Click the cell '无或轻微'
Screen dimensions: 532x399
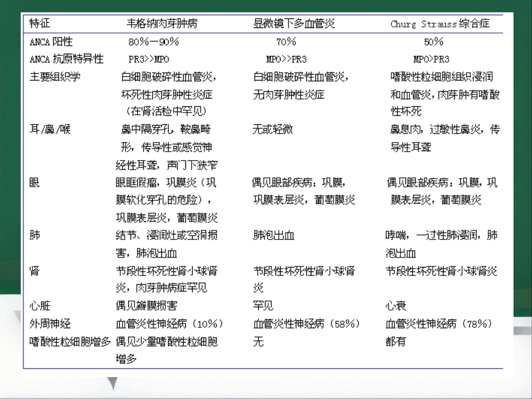[273, 129]
